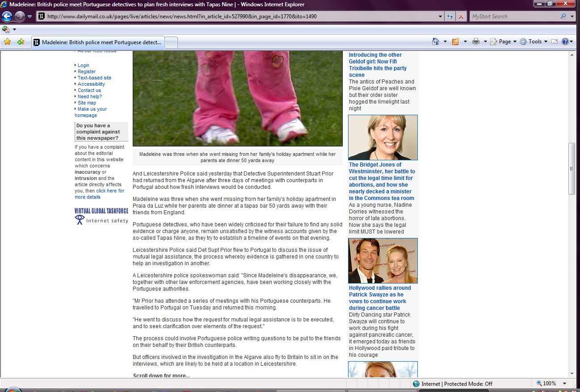580x392 pixels.
Task: Click the Text-based site link
Action: (x=94, y=78)
